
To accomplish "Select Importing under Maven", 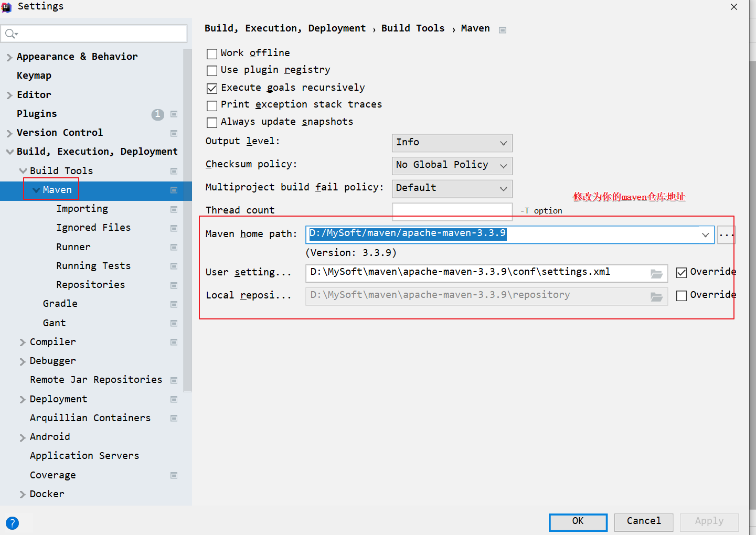I will [x=82, y=209].
